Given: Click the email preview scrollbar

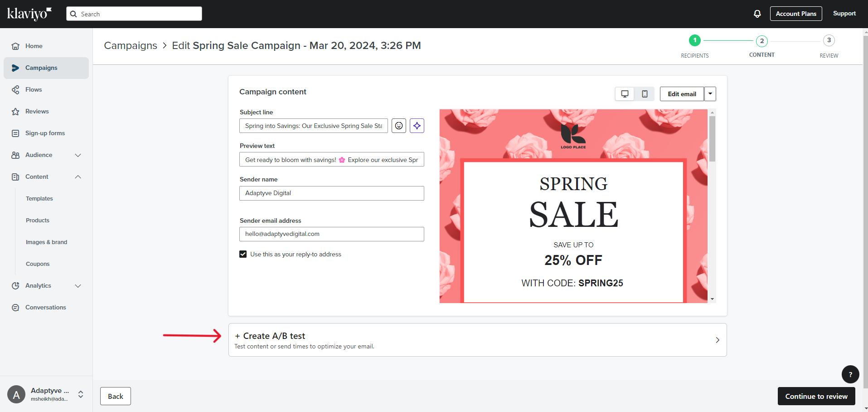Looking at the screenshot, I should pyautogui.click(x=712, y=139).
